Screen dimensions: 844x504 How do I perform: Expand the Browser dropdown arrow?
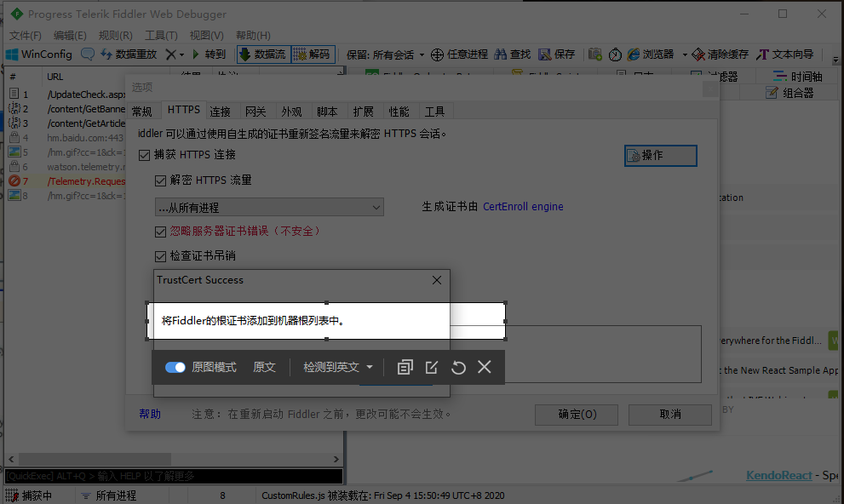(685, 54)
